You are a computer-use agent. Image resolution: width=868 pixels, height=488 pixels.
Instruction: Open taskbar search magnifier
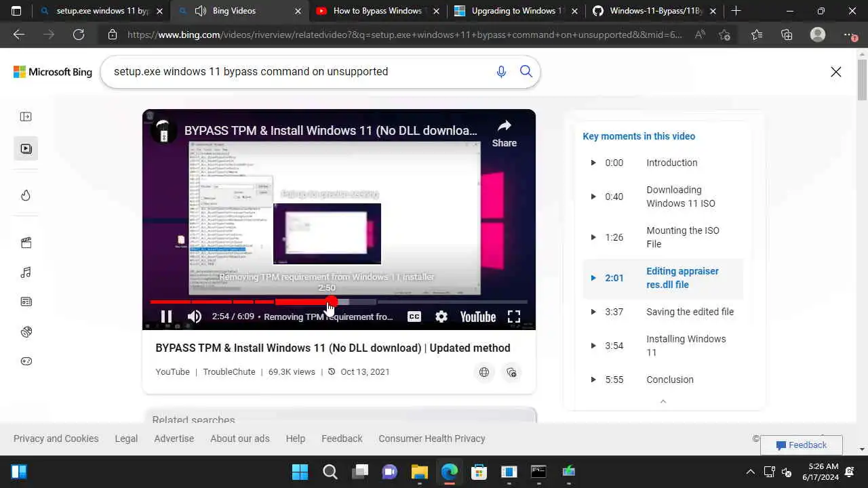coord(330,472)
